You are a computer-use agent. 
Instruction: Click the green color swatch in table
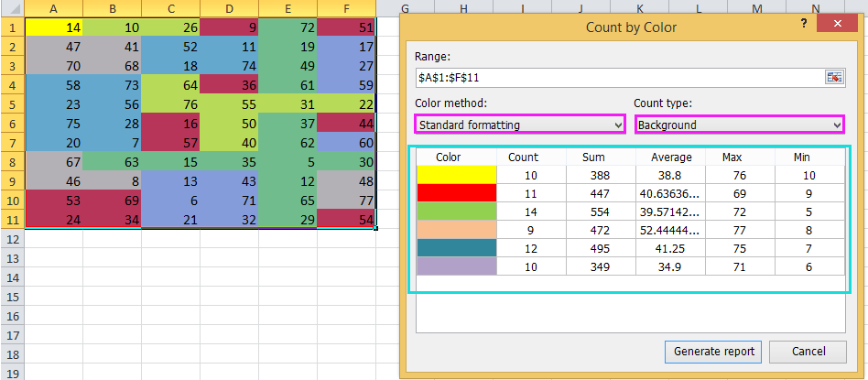[456, 211]
